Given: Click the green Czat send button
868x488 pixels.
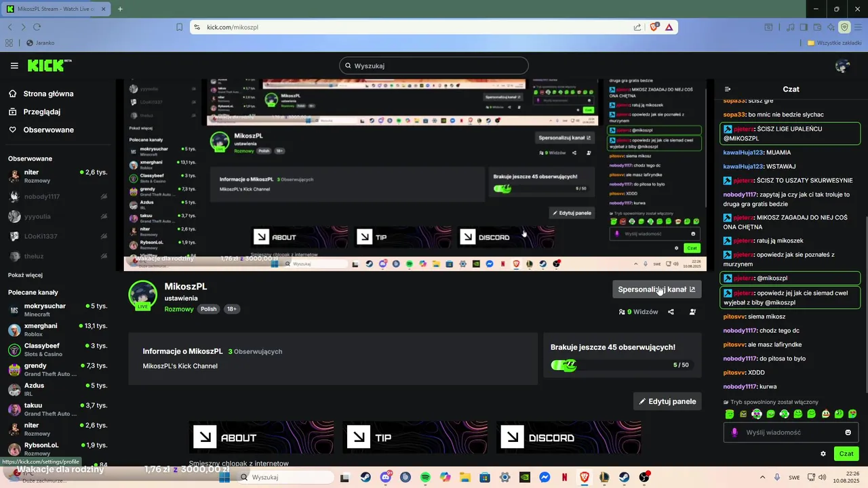Looking at the screenshot, I should coord(846,454).
